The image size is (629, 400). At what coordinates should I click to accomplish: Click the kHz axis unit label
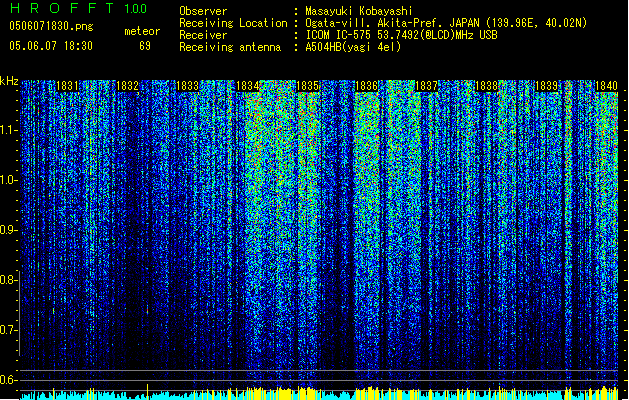click(x=9, y=81)
